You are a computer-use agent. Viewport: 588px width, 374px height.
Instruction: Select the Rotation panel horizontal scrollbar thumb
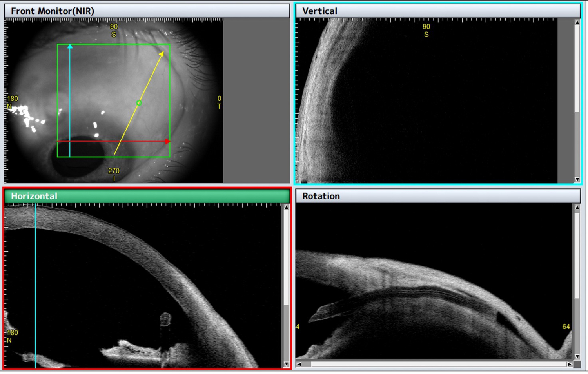tap(439, 364)
